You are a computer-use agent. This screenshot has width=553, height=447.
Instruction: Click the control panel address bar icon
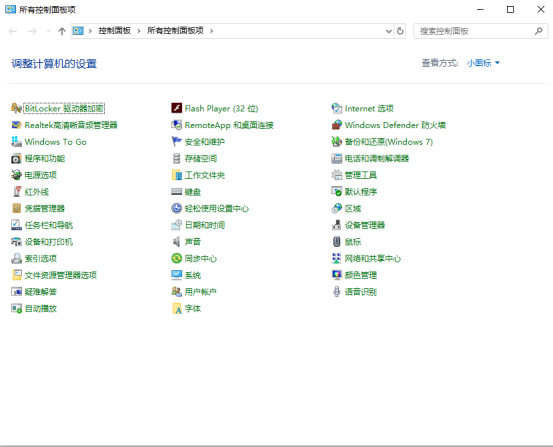coord(78,31)
